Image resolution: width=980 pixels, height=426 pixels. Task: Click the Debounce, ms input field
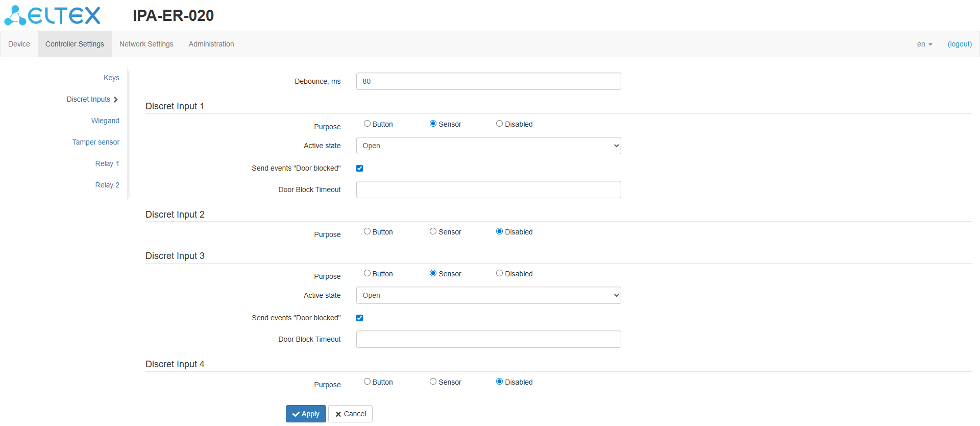pyautogui.click(x=488, y=81)
